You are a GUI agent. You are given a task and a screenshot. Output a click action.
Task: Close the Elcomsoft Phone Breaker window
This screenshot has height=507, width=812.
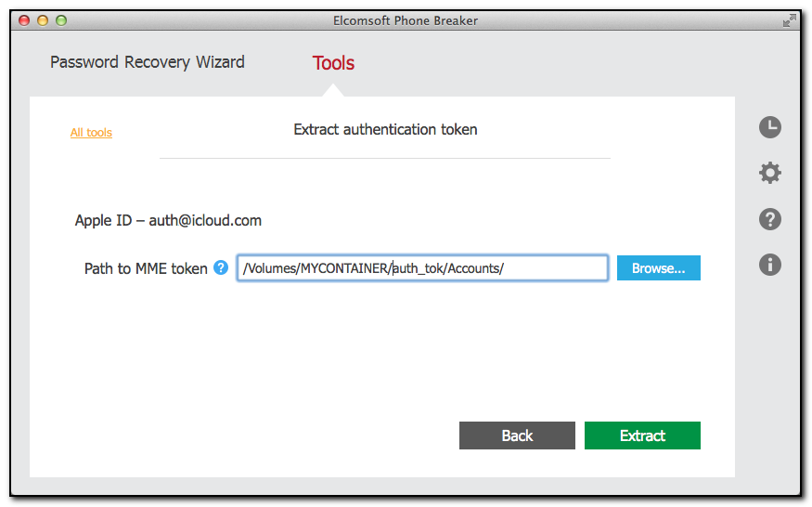25,19
